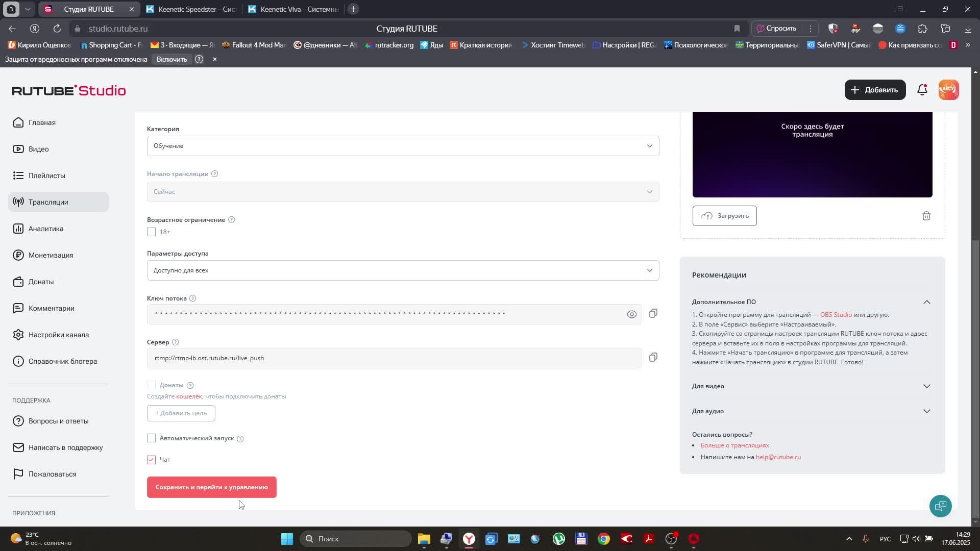Open the channel avatar menu
This screenshot has height=551, width=980.
948,90
